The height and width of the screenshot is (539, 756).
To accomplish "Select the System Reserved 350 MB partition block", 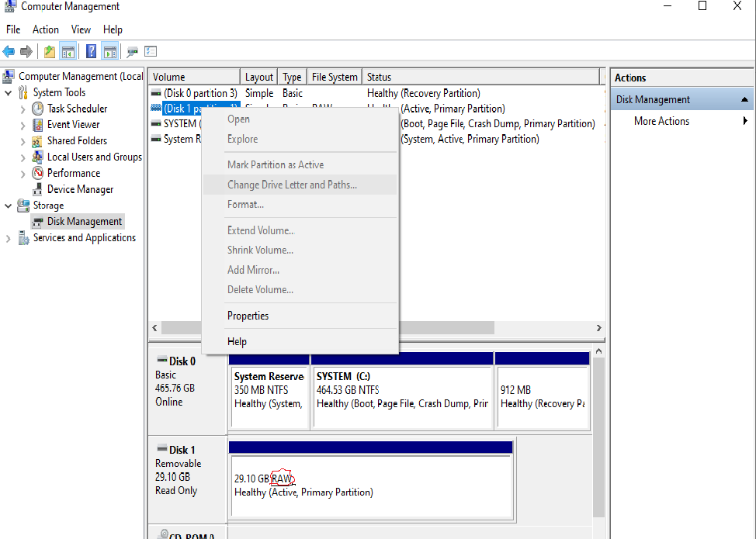I will [x=269, y=390].
